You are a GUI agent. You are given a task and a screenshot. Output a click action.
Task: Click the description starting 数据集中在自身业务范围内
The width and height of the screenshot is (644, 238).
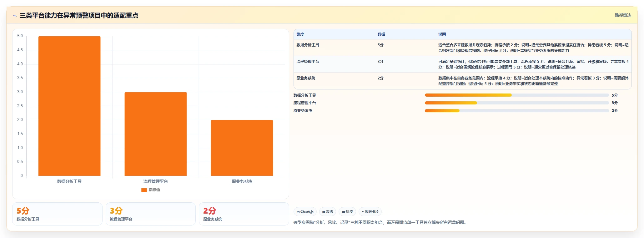tap(533, 81)
